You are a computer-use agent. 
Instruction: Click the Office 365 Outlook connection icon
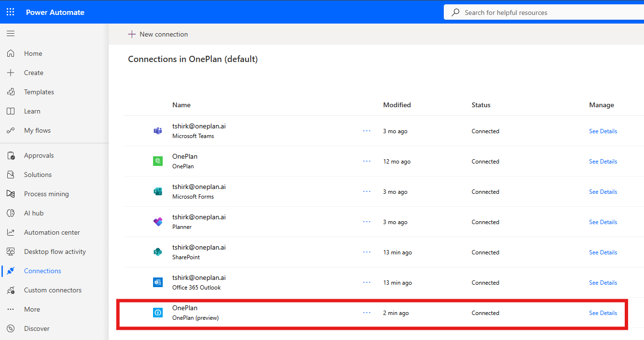click(x=157, y=282)
